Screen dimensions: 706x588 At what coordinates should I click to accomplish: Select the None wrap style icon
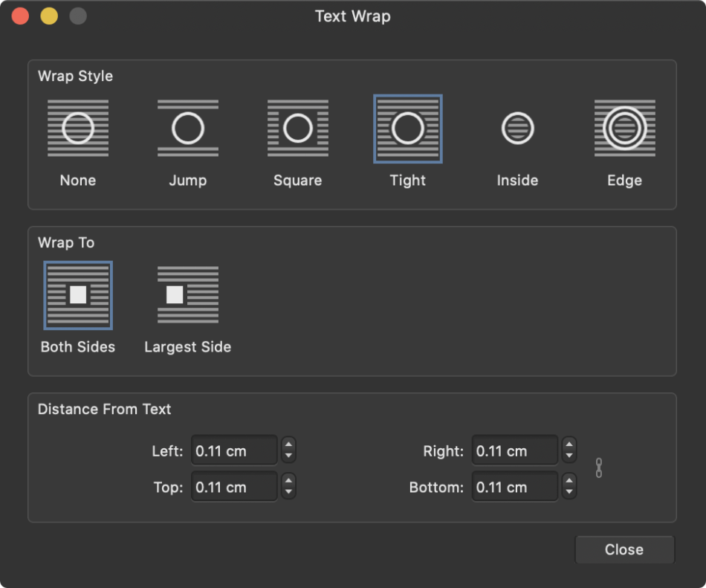coord(78,129)
